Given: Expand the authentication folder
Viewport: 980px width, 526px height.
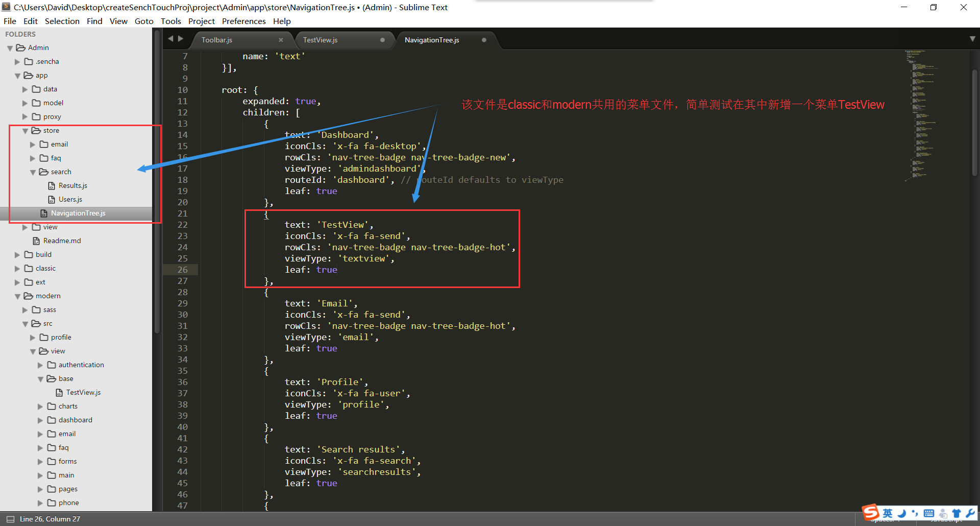Looking at the screenshot, I should [x=40, y=365].
